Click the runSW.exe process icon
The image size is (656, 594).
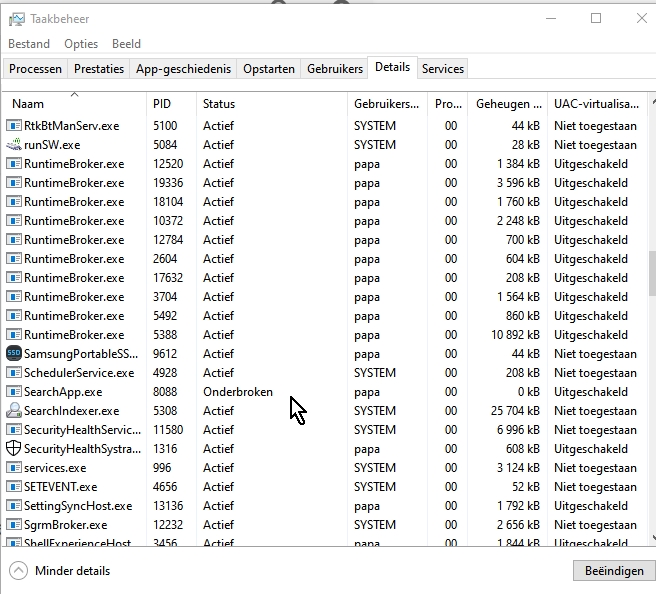[x=14, y=145]
